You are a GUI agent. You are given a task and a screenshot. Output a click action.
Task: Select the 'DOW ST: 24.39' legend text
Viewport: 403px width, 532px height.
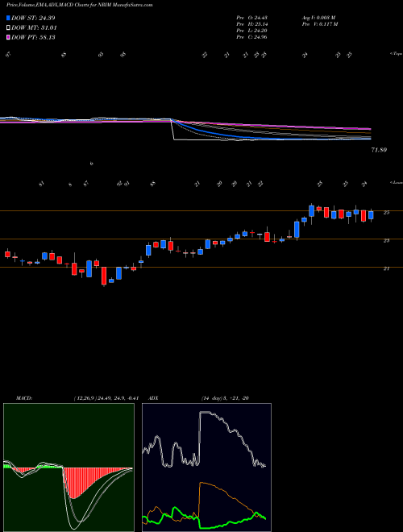33,18
